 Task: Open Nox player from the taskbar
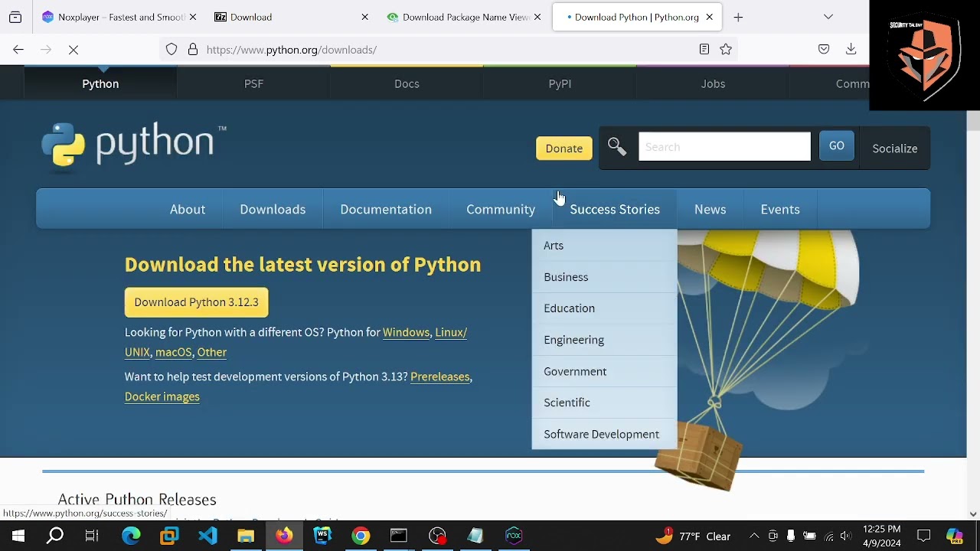(x=514, y=536)
